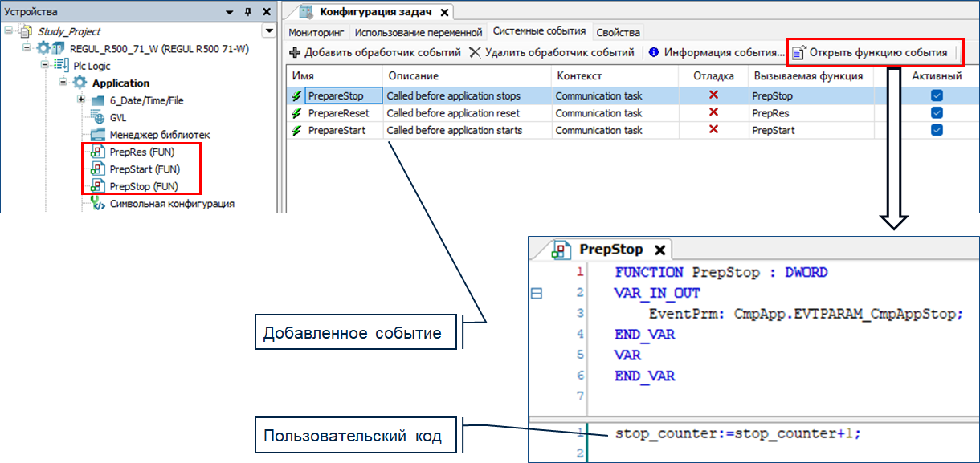Toggle the Active checkbox for PrepareReset
This screenshot has height=463, width=980.
click(937, 113)
